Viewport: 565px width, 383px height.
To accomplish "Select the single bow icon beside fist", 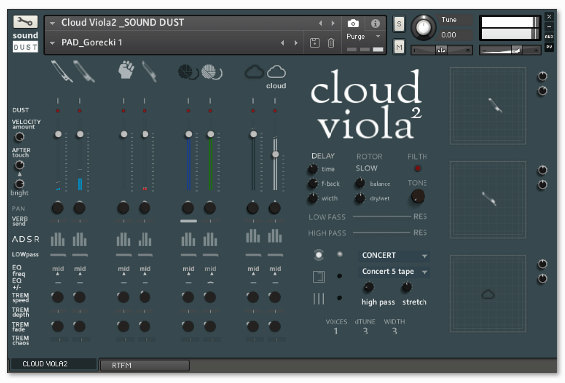I will pyautogui.click(x=149, y=71).
